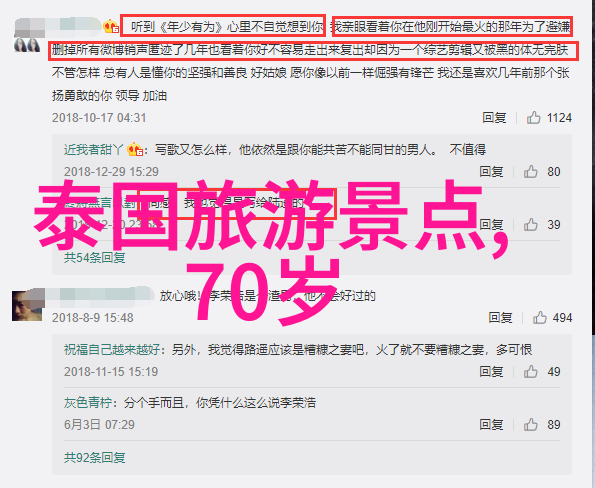Click the thumbs-up icon beside 80

click(531, 172)
